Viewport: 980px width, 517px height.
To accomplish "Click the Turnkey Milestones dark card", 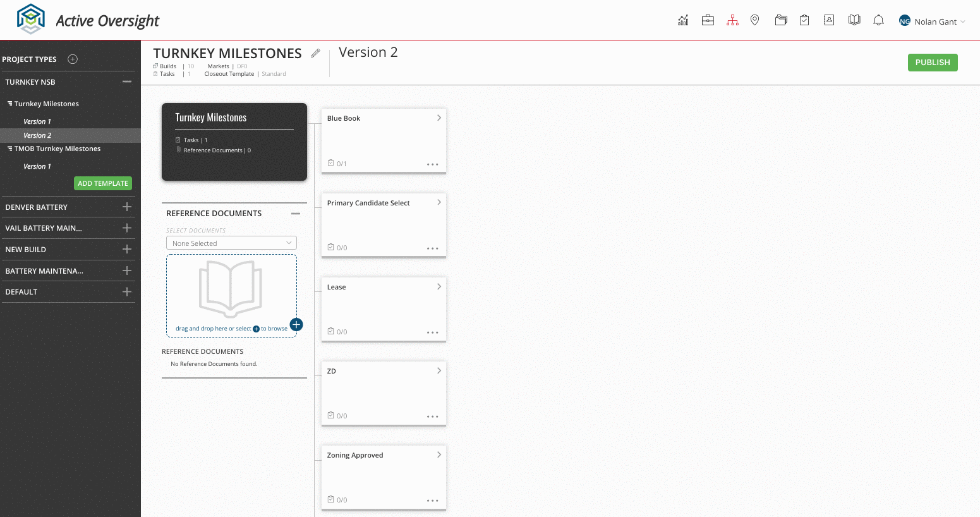I will point(234,142).
